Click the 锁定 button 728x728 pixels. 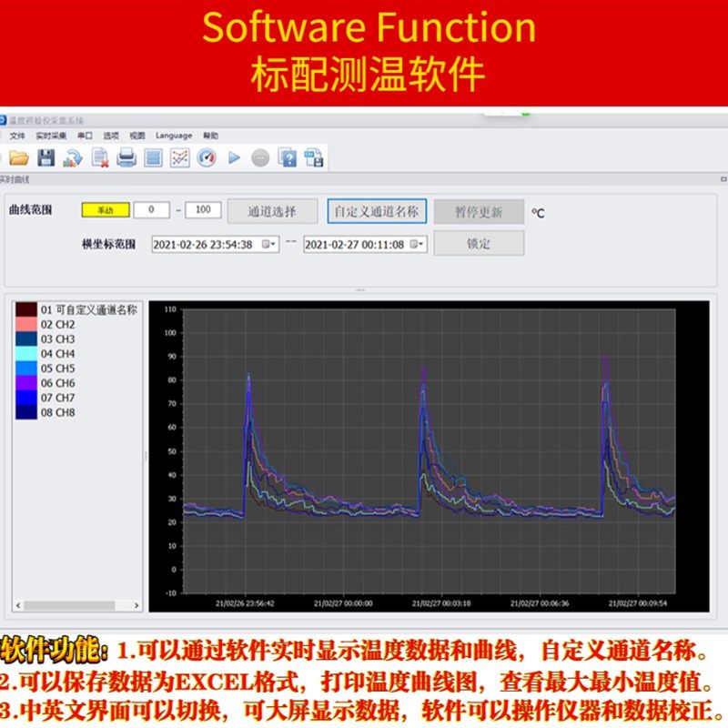[x=479, y=243]
